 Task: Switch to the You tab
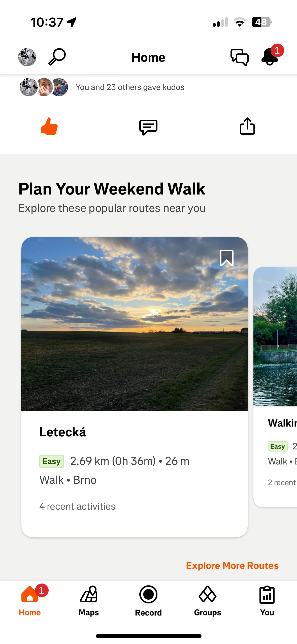point(267,601)
